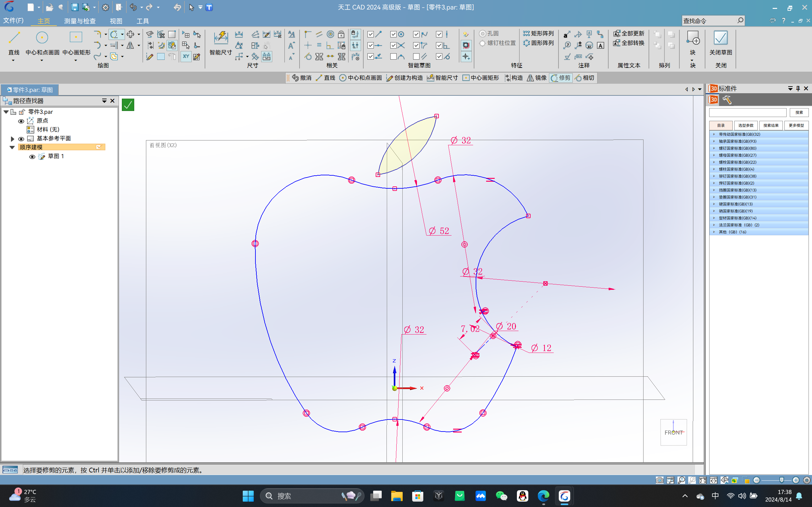Click the 标准件 search text box

[x=748, y=112]
